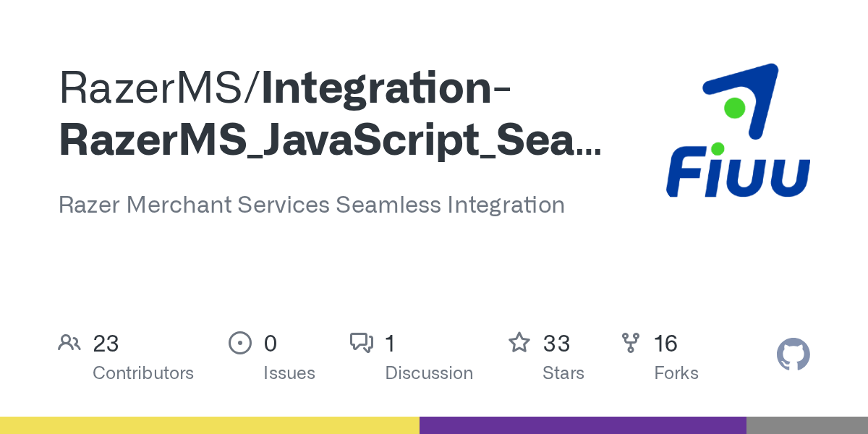This screenshot has height=434, width=868.
Task: Open the Discussion label
Action: click(x=429, y=373)
